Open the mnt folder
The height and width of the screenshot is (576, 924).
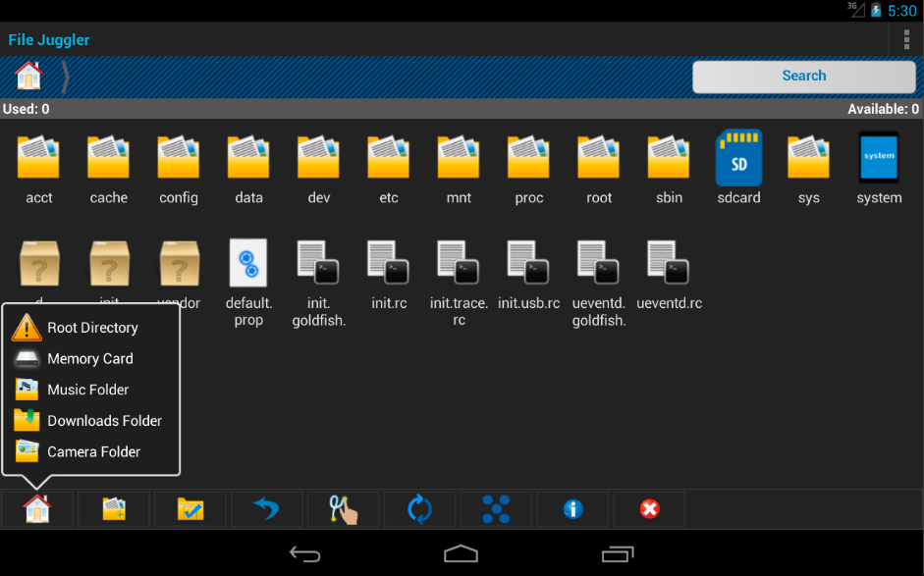[x=459, y=169]
